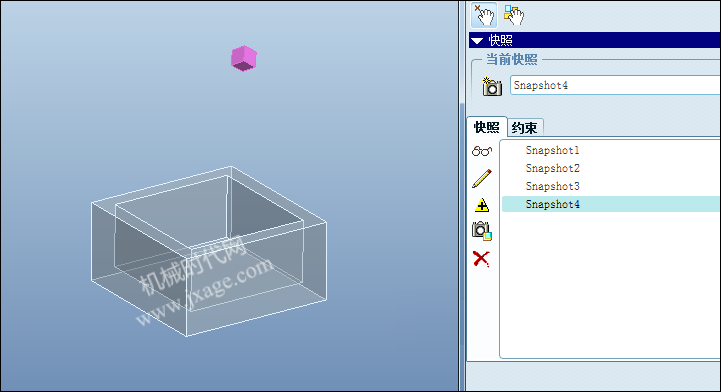Viewport: 721px width, 392px height.
Task: Click the current snapshot name field
Action: coord(615,85)
